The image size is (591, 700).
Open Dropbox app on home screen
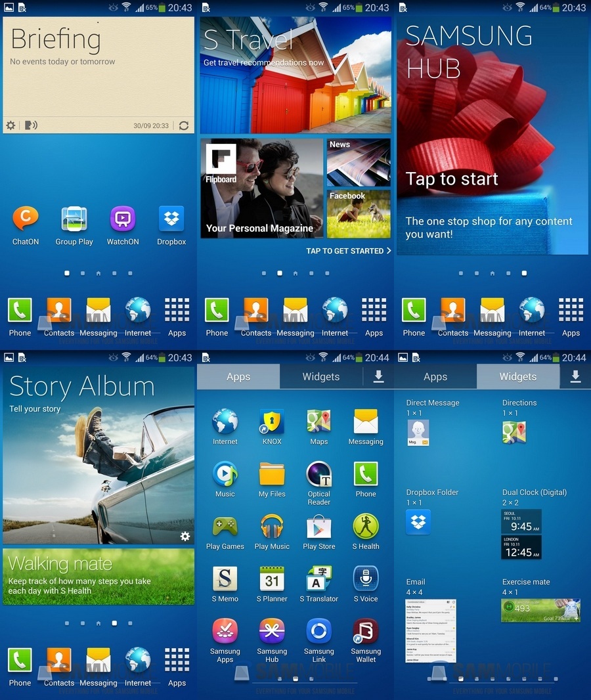tap(171, 219)
